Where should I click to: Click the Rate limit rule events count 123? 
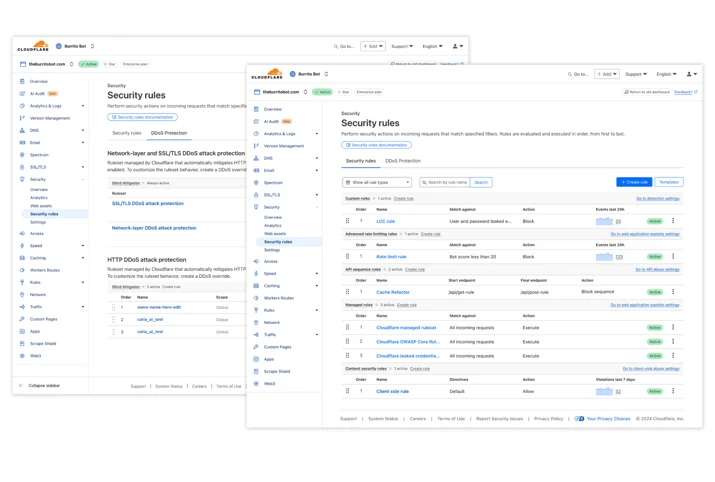click(619, 257)
